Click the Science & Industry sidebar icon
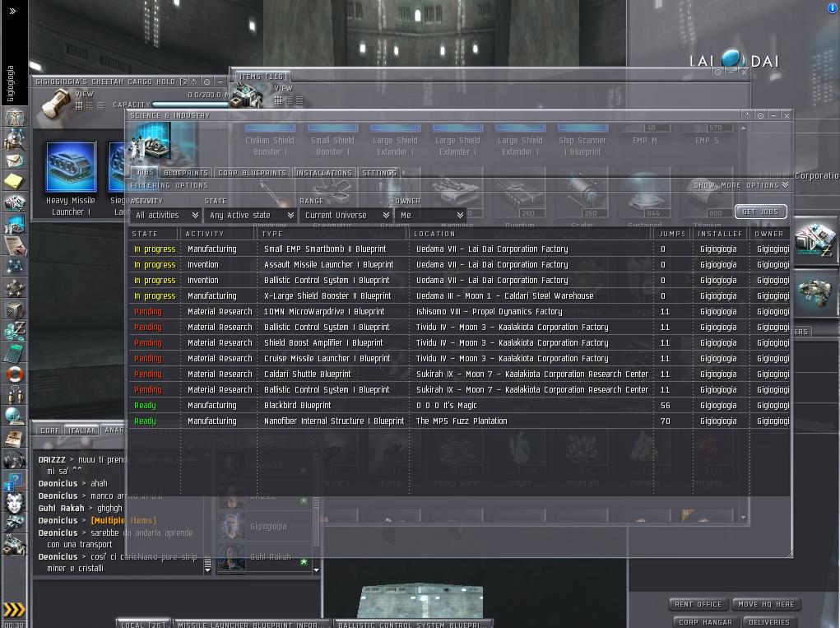Screen dimensions: 840x628 (x=15, y=224)
